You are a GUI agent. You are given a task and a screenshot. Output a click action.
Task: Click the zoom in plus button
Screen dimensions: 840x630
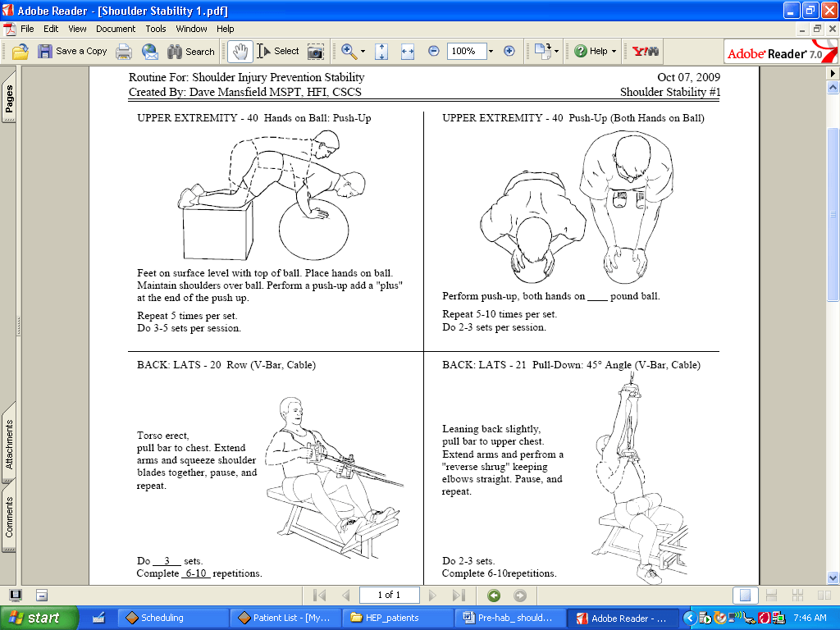click(509, 51)
